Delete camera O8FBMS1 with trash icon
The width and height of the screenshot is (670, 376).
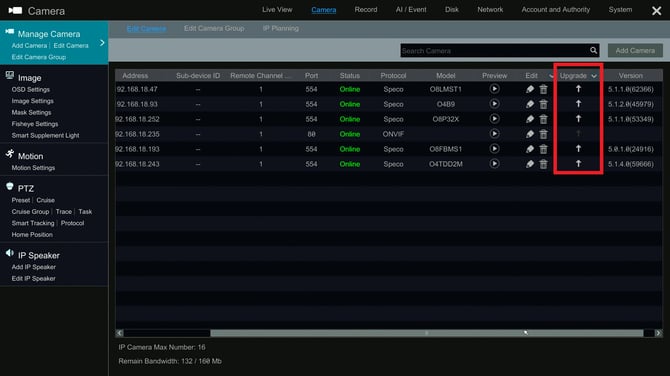pos(544,149)
